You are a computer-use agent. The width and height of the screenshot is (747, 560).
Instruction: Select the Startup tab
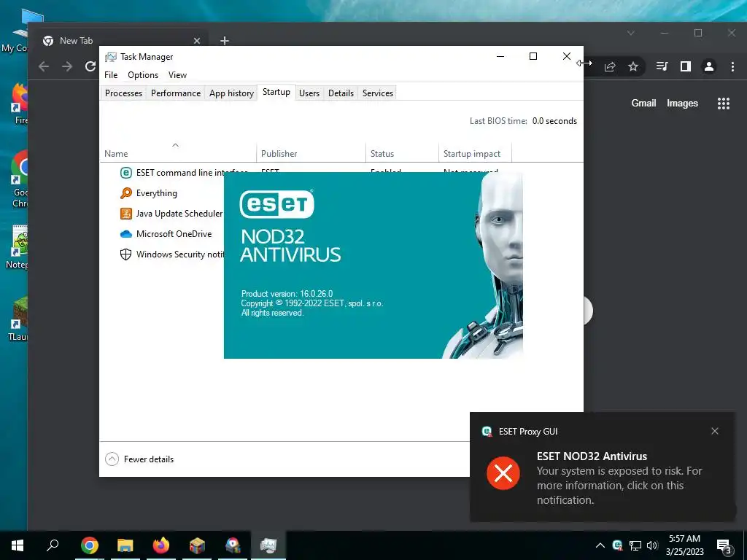276,92
